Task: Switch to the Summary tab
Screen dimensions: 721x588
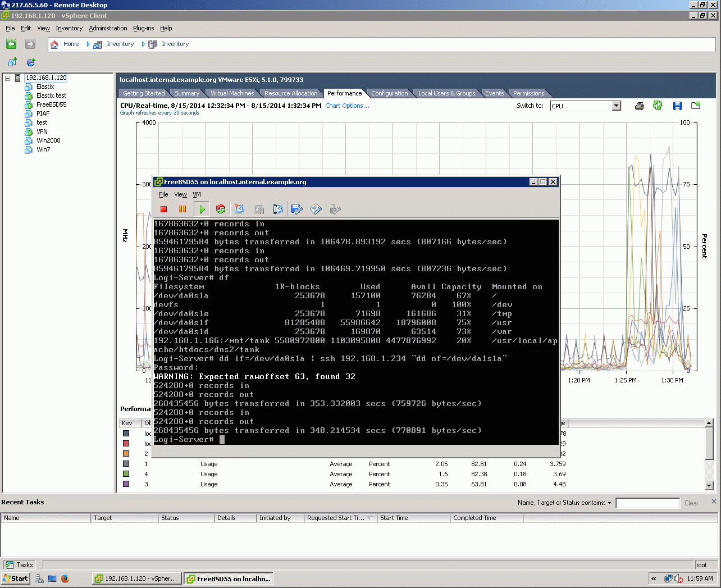Action: tap(187, 93)
